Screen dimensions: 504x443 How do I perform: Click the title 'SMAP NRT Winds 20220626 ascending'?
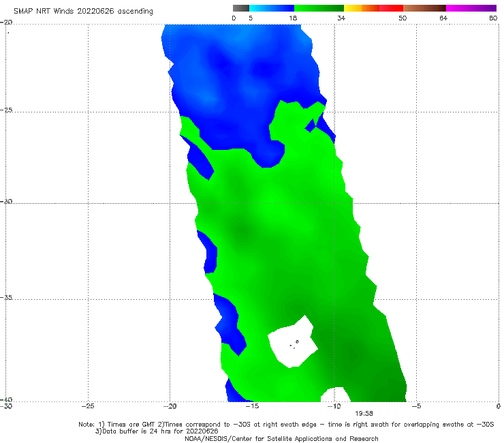click(83, 12)
